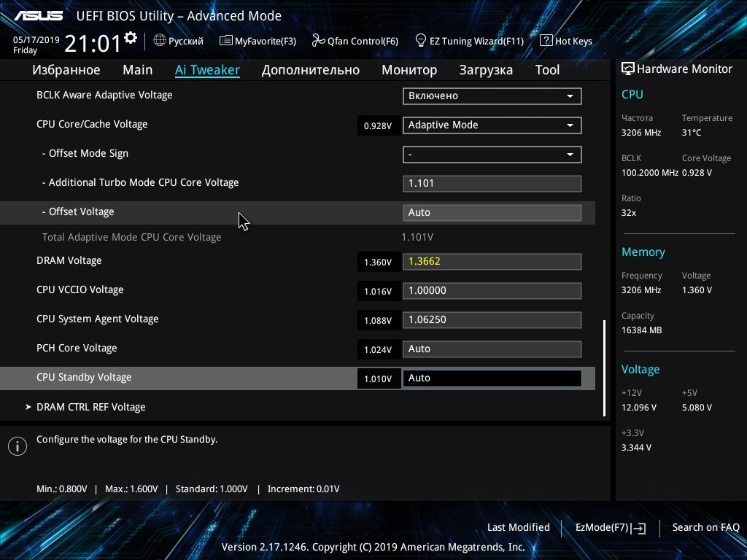Open Offset Mode Sign dropdown
Image resolution: width=747 pixels, height=560 pixels.
[x=492, y=155]
